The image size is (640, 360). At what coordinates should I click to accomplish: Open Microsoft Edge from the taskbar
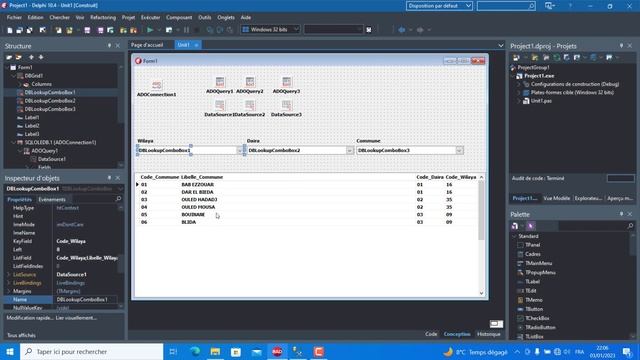point(195,351)
